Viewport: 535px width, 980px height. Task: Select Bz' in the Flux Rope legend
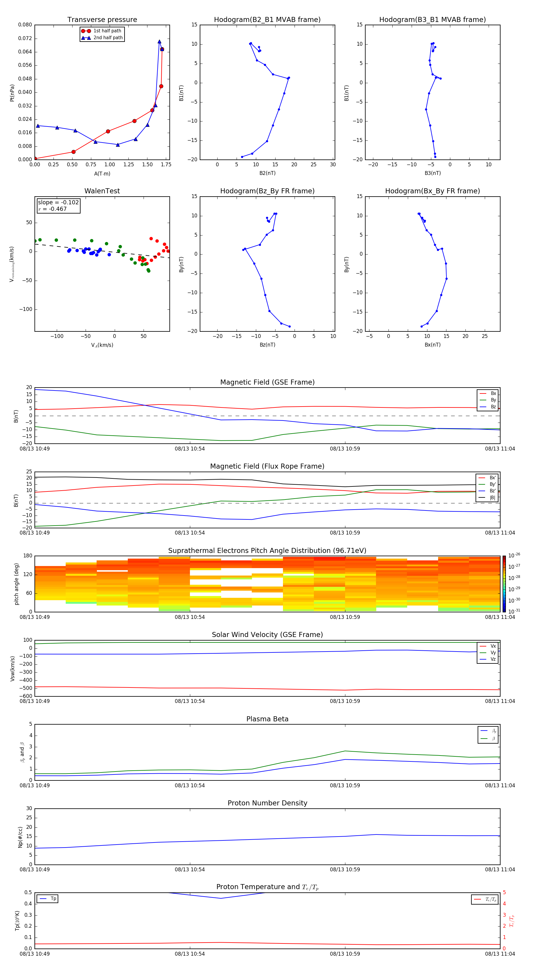487,491
